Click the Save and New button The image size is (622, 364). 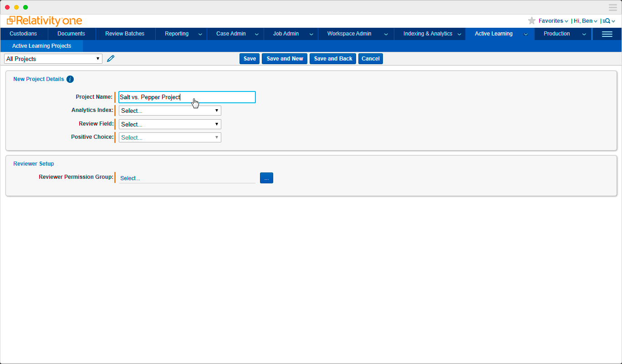point(285,59)
